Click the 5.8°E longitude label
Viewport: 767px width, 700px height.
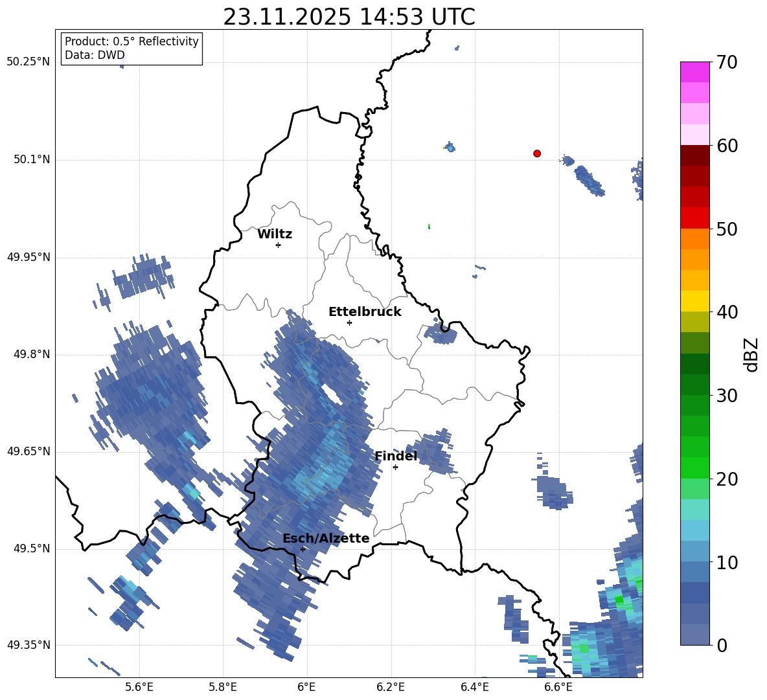pyautogui.click(x=223, y=687)
